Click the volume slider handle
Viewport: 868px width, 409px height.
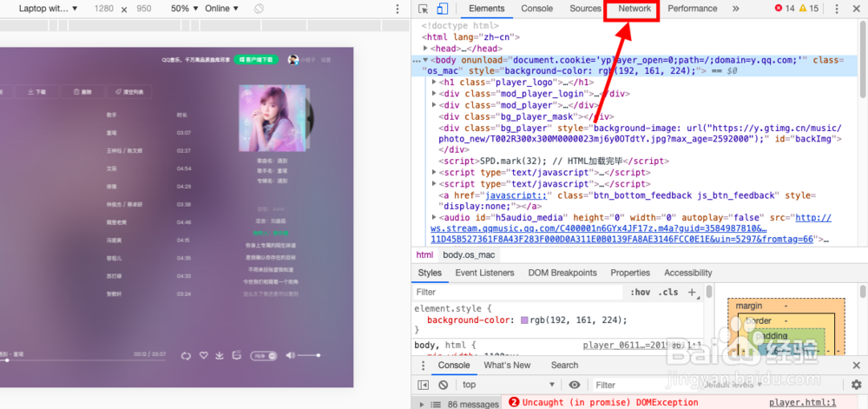point(319,355)
